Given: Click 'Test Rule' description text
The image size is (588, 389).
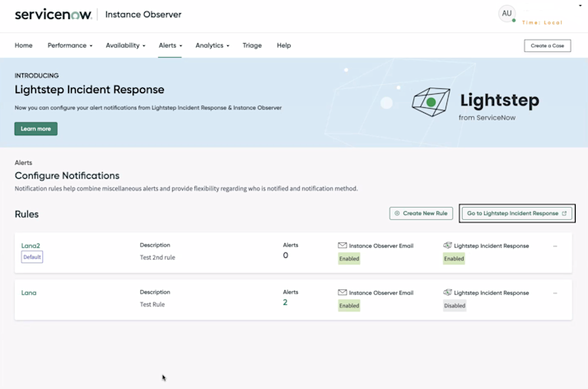Looking at the screenshot, I should pos(152,304).
